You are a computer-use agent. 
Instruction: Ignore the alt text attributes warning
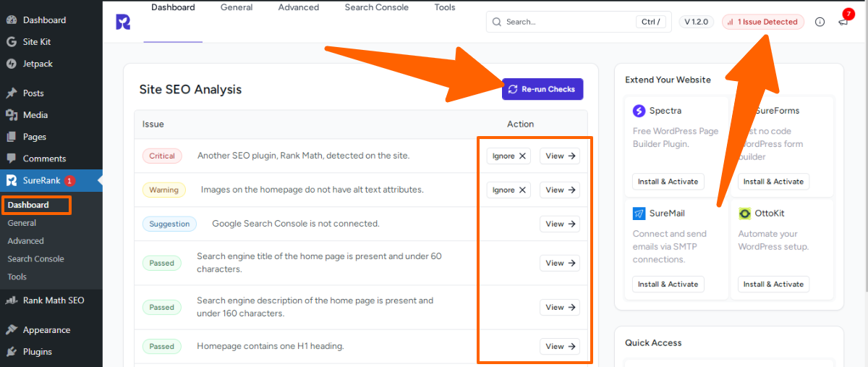(509, 190)
